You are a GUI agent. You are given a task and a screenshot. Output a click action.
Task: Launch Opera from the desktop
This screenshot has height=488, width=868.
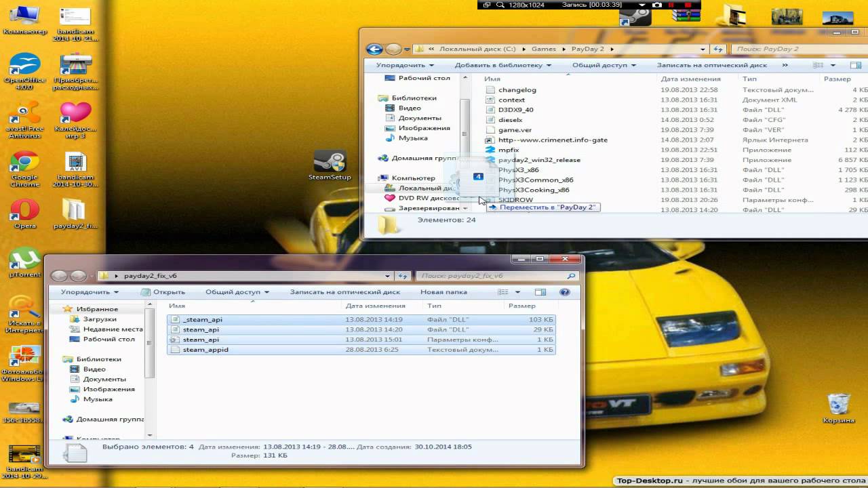tap(24, 211)
